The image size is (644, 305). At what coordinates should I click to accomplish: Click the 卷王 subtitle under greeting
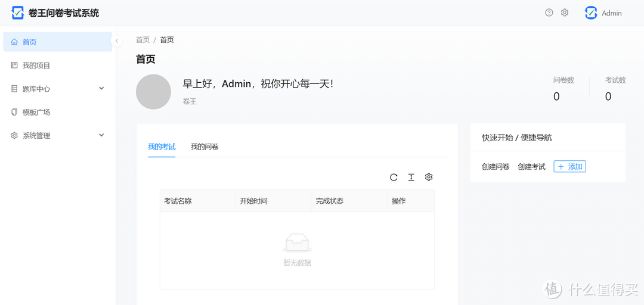coord(190,101)
